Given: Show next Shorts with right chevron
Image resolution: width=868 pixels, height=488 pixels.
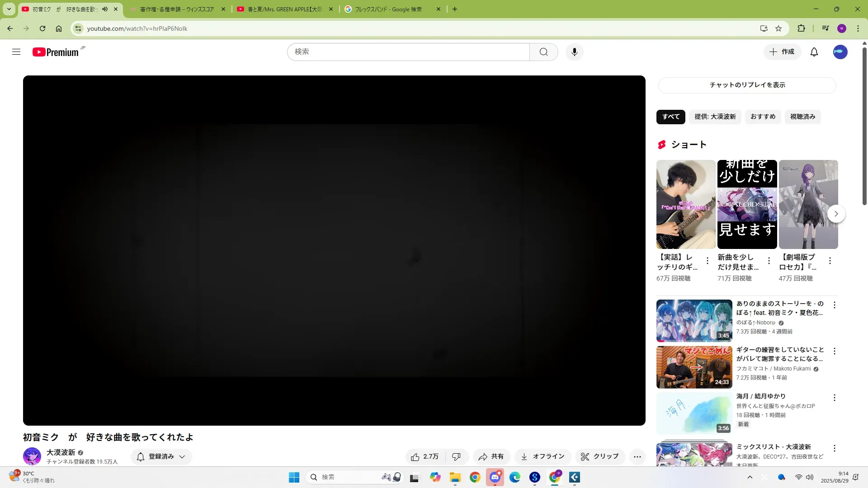Looking at the screenshot, I should [836, 214].
